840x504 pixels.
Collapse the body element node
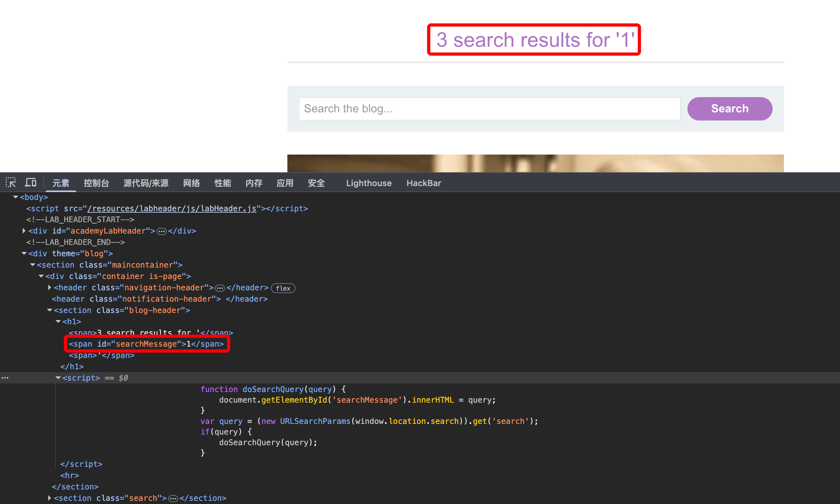(x=16, y=197)
